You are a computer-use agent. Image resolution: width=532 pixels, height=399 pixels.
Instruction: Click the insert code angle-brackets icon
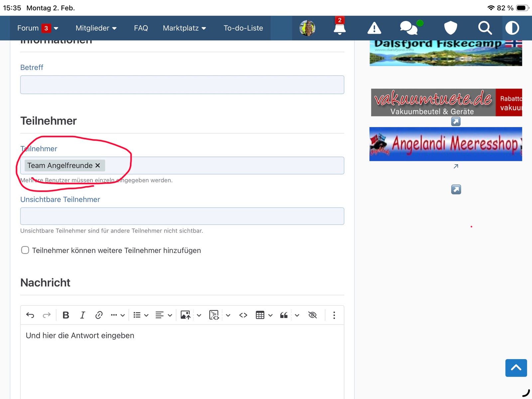coord(243,315)
